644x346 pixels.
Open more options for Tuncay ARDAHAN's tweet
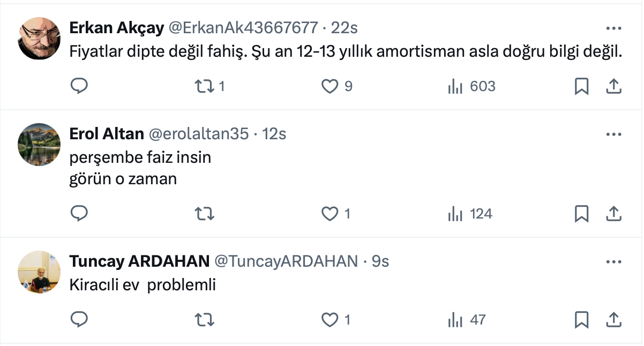(x=613, y=262)
